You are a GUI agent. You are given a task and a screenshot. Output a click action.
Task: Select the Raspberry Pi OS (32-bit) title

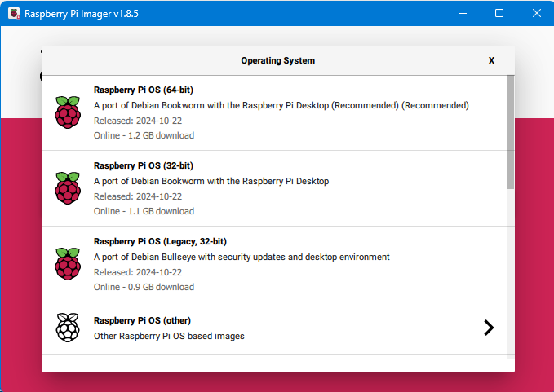click(x=144, y=165)
